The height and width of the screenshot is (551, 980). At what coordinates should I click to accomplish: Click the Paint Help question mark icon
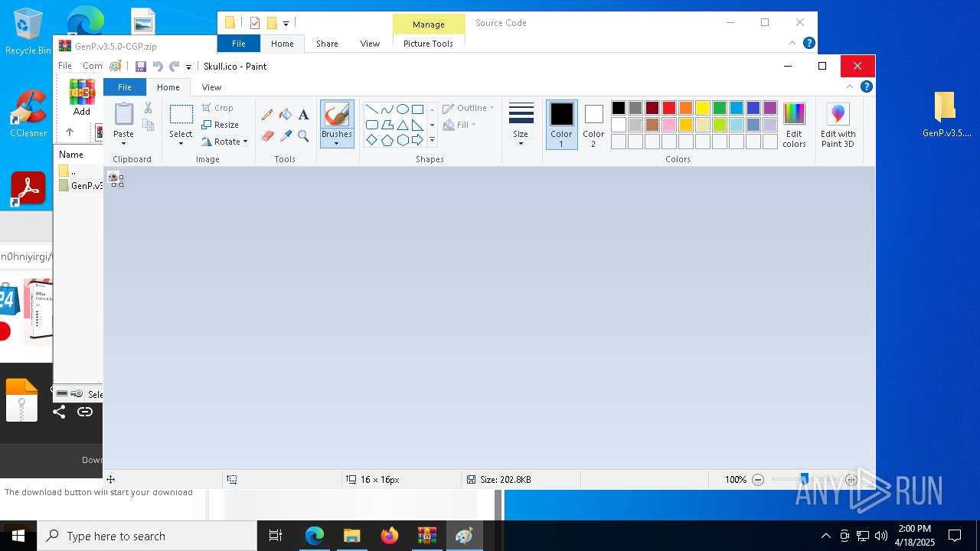pos(867,87)
